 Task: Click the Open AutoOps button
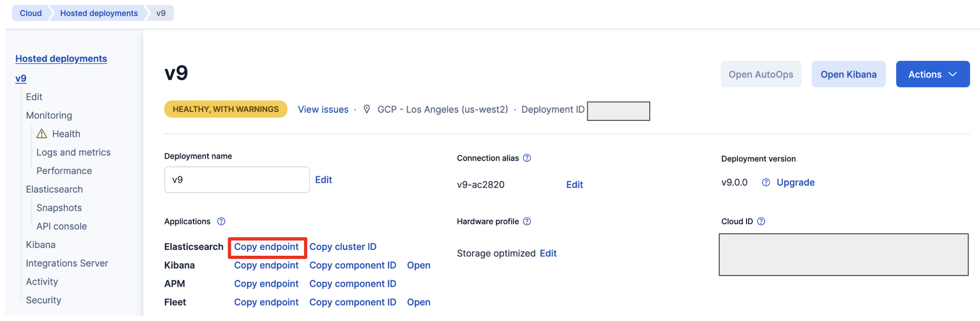760,74
